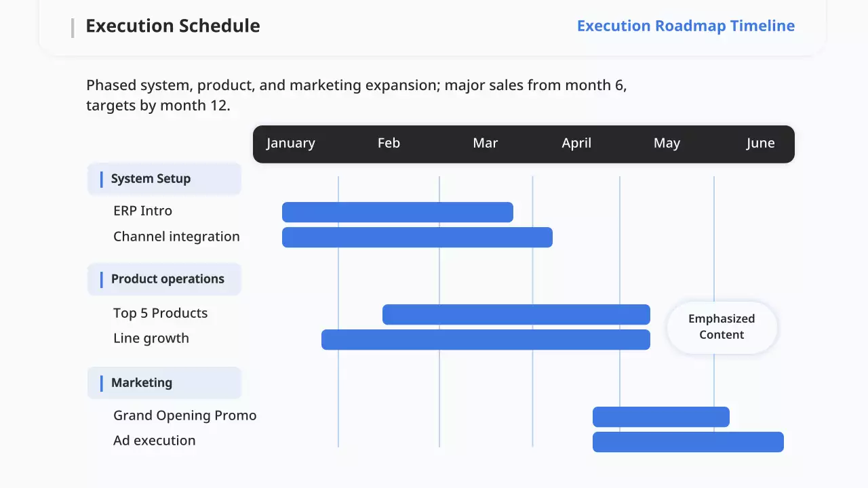Click the May month header
The height and width of the screenshot is (488, 868).
pyautogui.click(x=667, y=143)
